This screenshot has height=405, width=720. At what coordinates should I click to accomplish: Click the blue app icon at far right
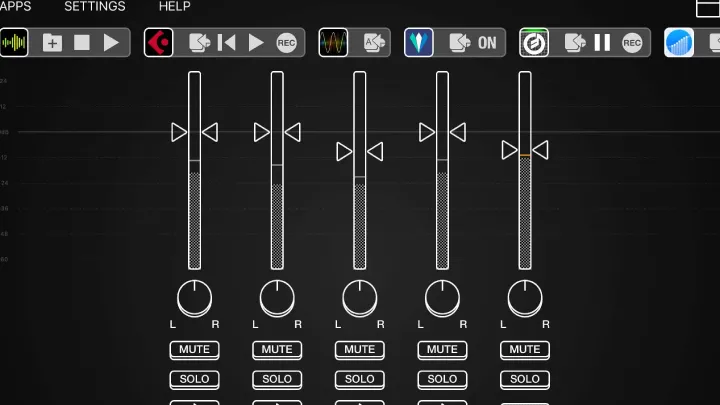point(679,43)
